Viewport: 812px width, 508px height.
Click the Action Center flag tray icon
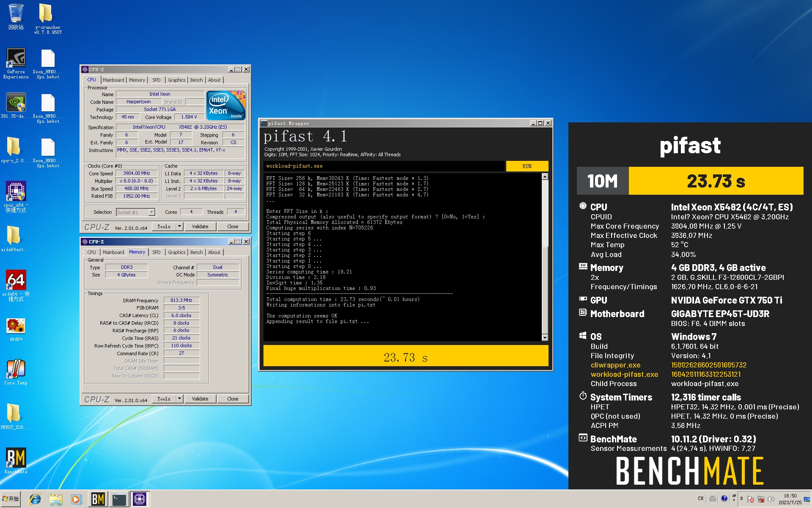point(751,499)
